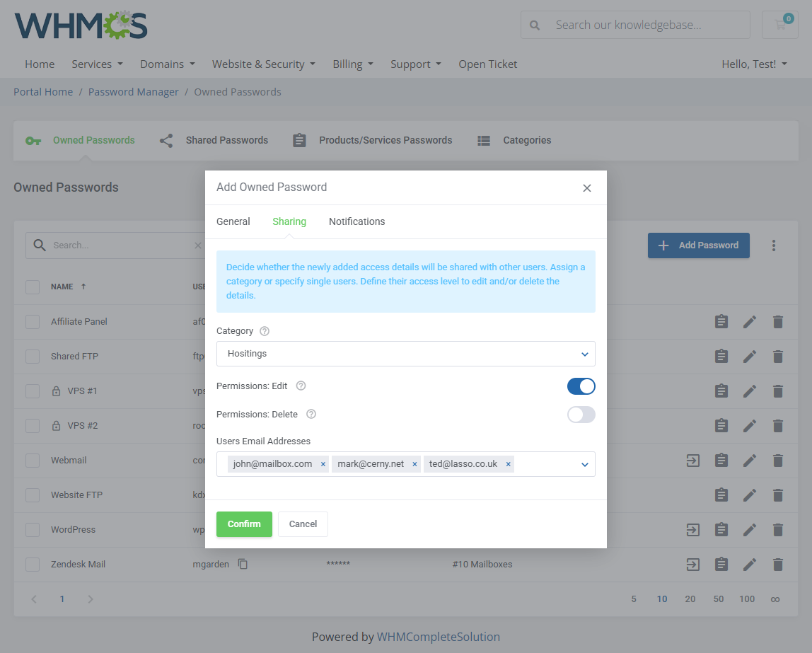The image size is (812, 653).
Task: Switch to the General tab
Action: (233, 221)
